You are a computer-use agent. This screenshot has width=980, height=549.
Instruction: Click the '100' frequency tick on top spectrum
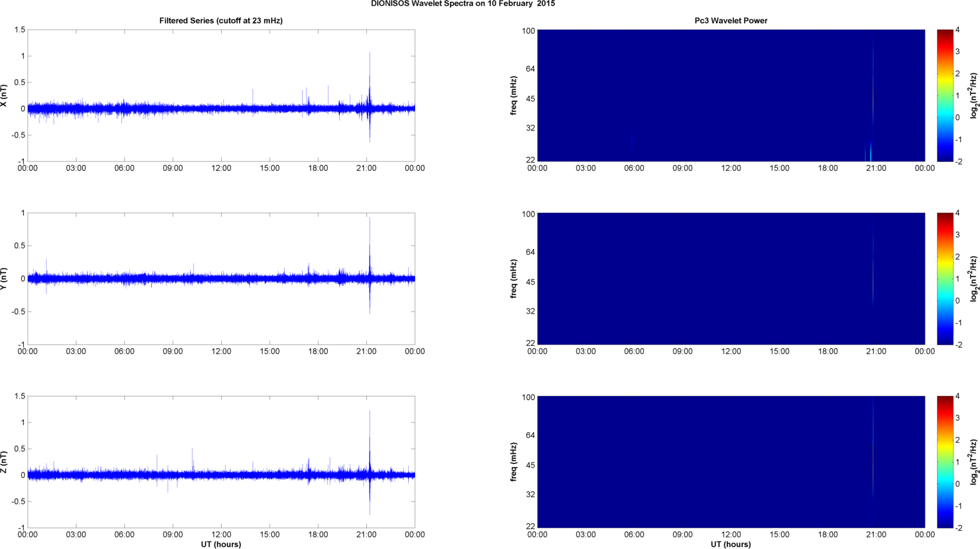tap(528, 30)
